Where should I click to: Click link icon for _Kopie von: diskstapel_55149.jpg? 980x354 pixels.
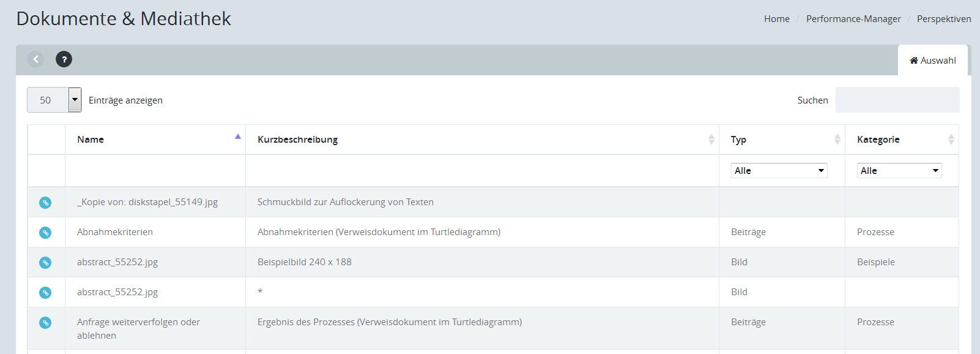click(x=45, y=203)
